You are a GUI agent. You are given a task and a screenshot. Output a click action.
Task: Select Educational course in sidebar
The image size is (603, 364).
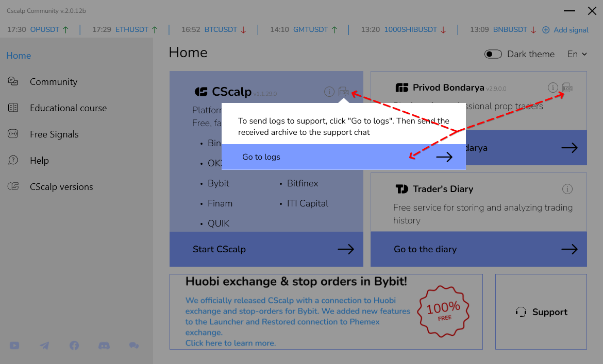click(x=68, y=108)
